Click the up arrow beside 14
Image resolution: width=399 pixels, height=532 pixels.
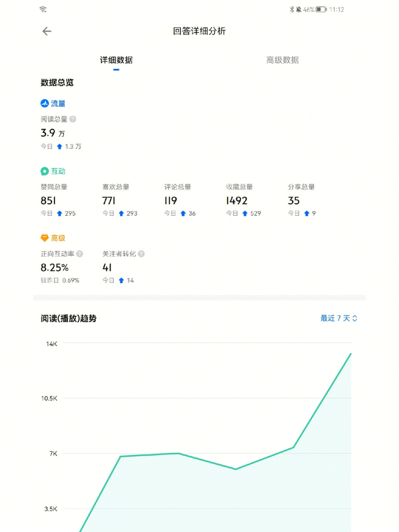click(x=121, y=280)
